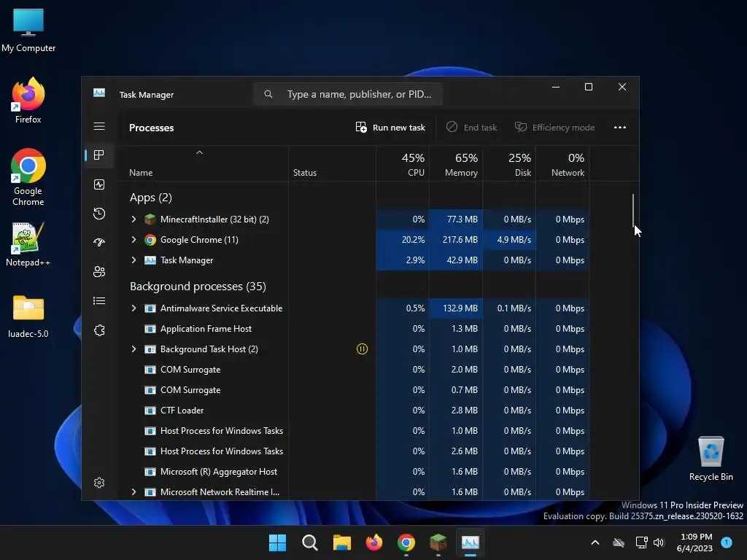The image size is (747, 560).
Task: Click the Google Chrome 20.2% CPU cell
Action: (403, 239)
